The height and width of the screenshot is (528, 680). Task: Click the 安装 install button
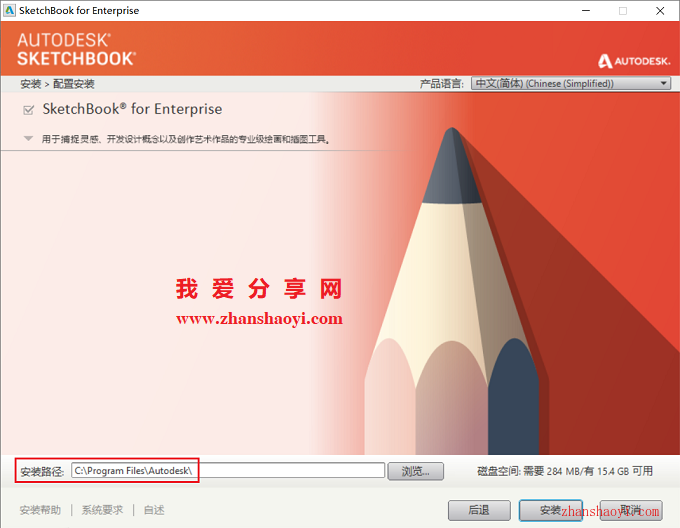click(x=550, y=510)
